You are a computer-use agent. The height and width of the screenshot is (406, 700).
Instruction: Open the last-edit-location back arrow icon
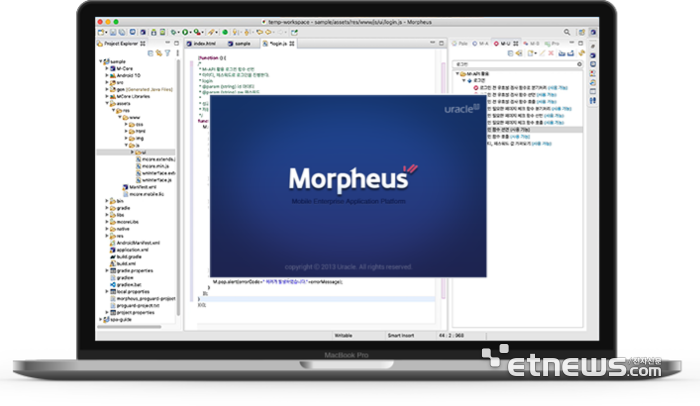point(259,32)
